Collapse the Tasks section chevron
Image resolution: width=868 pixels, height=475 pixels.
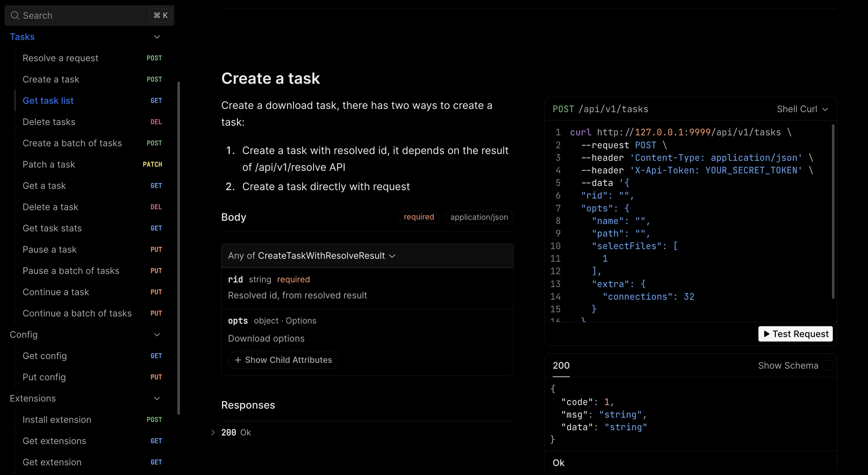click(157, 37)
